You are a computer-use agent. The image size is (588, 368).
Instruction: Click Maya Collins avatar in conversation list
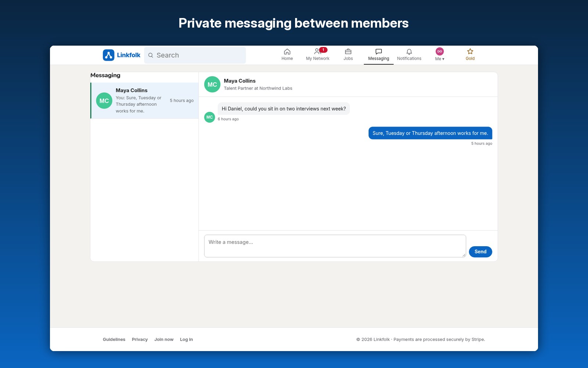pos(104,100)
